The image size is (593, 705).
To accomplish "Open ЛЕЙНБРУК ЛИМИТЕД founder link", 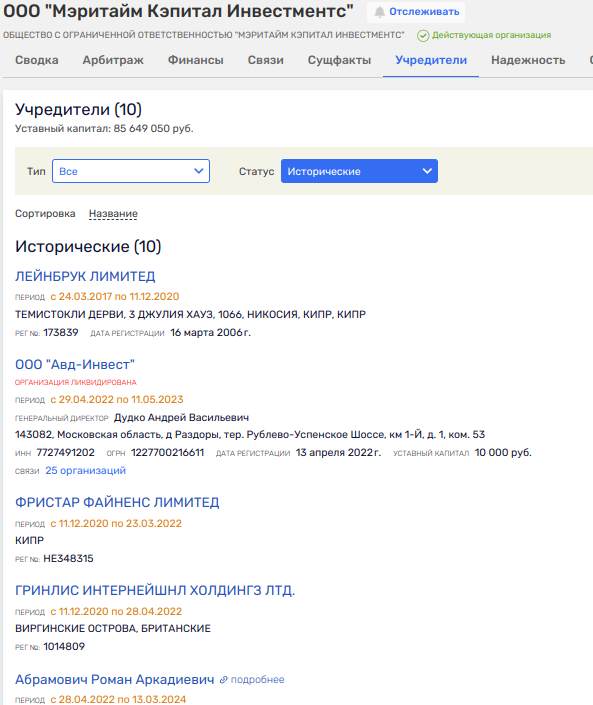I will click(x=85, y=276).
